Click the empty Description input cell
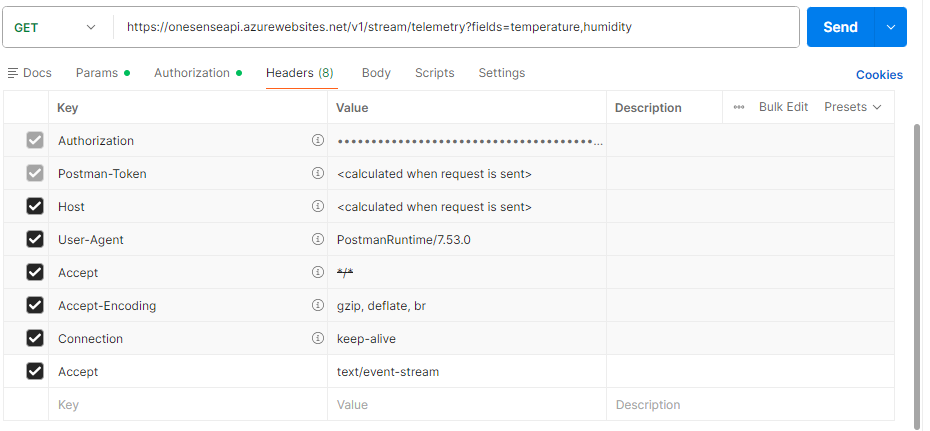This screenshot has height=431, width=930. pyautogui.click(x=750, y=405)
